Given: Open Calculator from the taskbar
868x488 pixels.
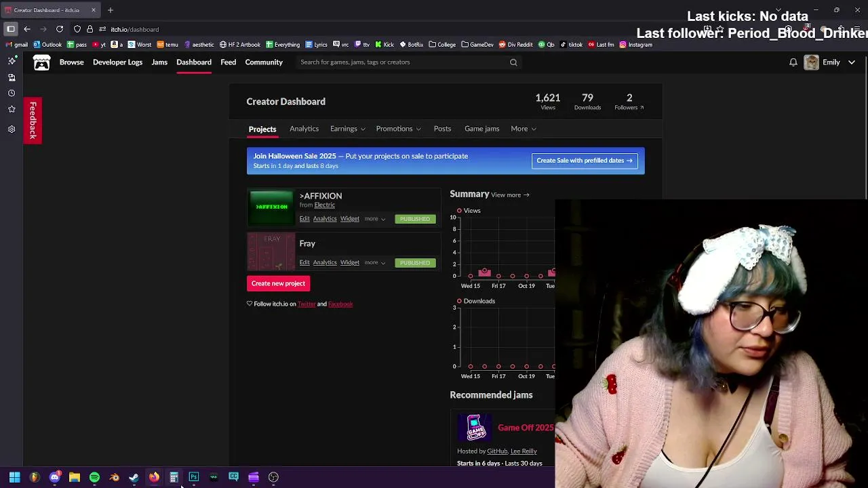Looking at the screenshot, I should [174, 477].
